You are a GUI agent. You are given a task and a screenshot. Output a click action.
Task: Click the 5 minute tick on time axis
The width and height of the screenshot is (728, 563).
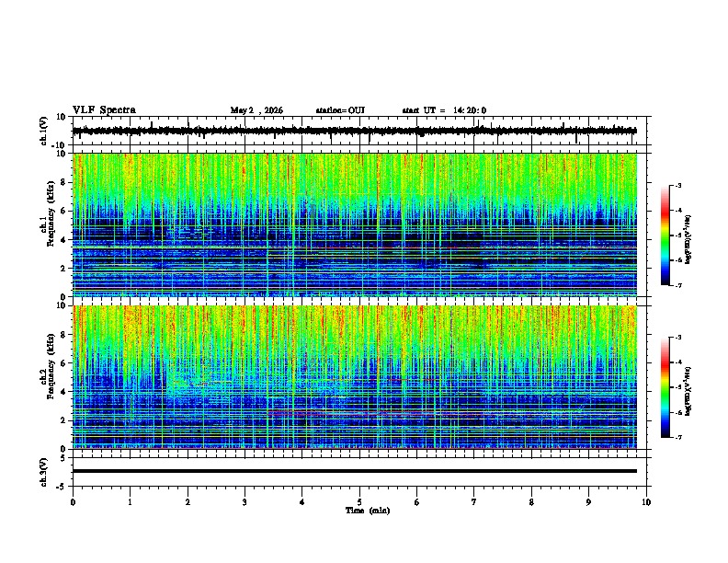359,502
